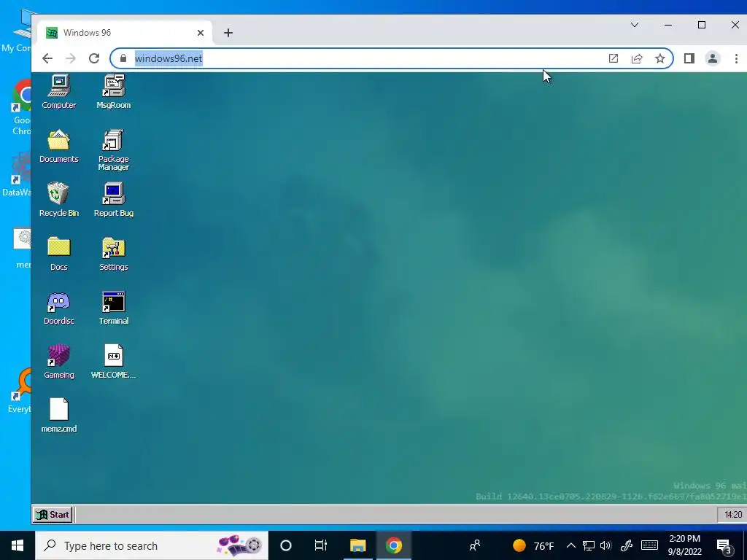This screenshot has height=560, width=747.
Task: Open the People icon on taskbar
Action: tap(474, 545)
